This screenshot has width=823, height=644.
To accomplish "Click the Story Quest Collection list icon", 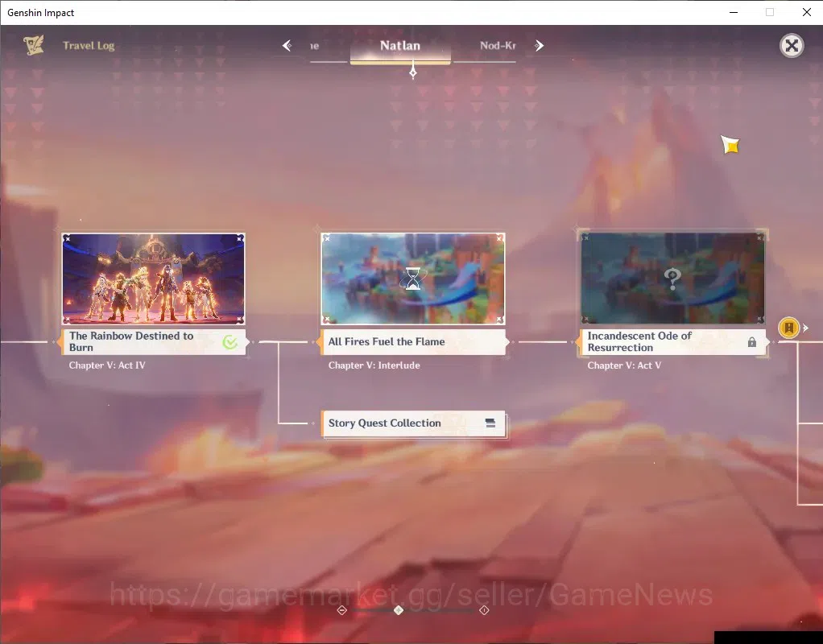I will click(x=490, y=423).
